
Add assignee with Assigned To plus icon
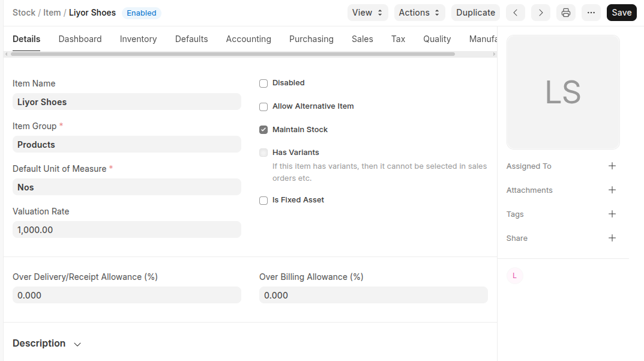[612, 166]
